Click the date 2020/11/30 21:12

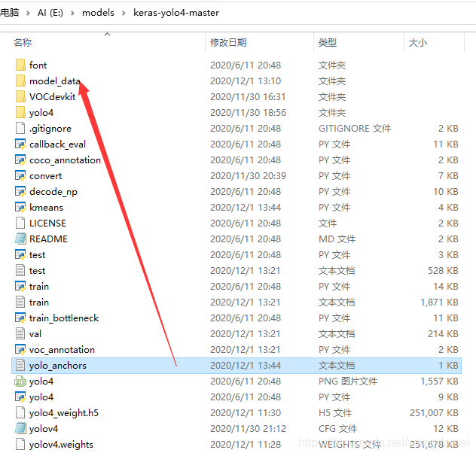coord(248,428)
